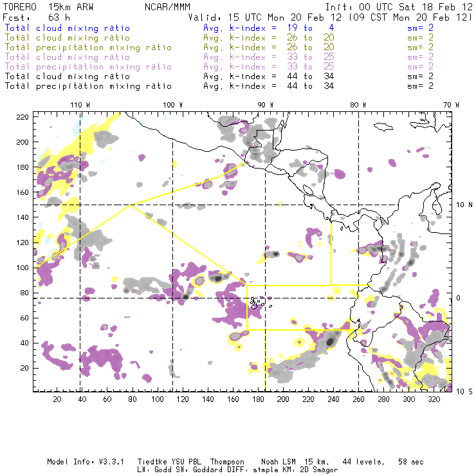This screenshot has width=476, height=476.
Task: Select the "NCAR/MMM" header label
Action: pyautogui.click(x=167, y=7)
